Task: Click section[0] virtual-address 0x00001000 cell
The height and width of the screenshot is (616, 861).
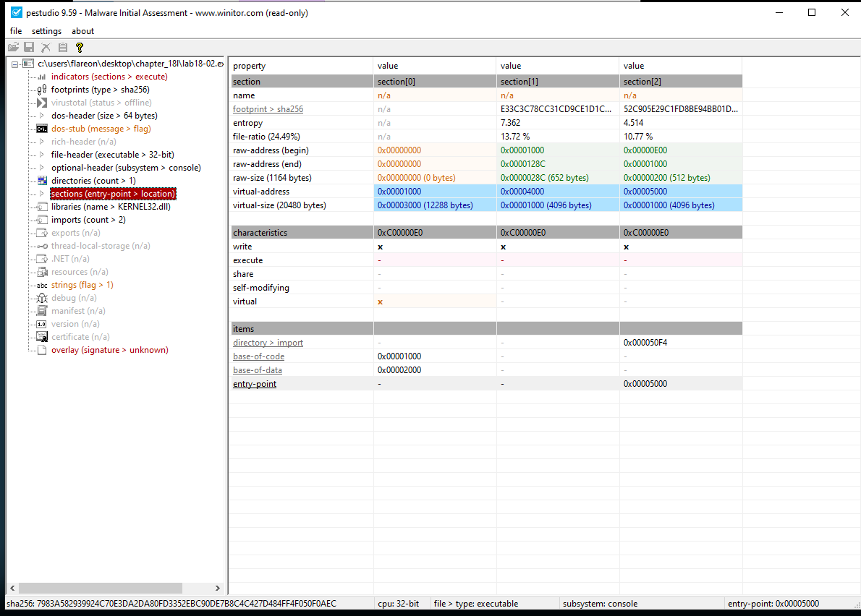Action: 435,192
